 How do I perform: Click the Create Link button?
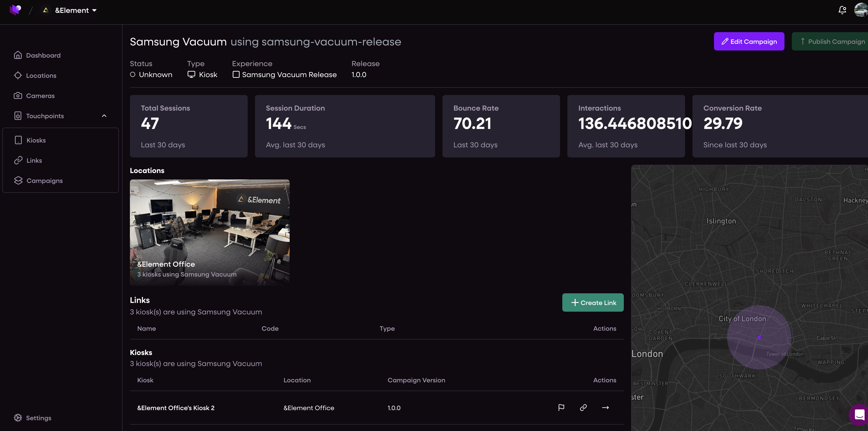(593, 302)
